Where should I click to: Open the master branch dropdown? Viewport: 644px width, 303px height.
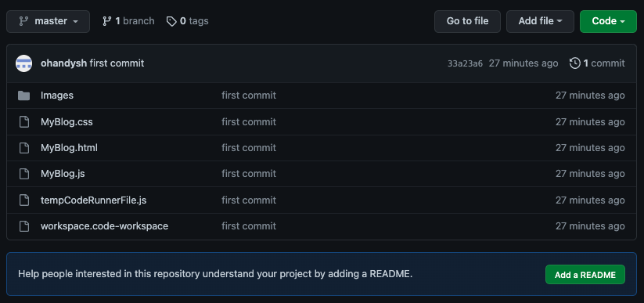(48, 21)
